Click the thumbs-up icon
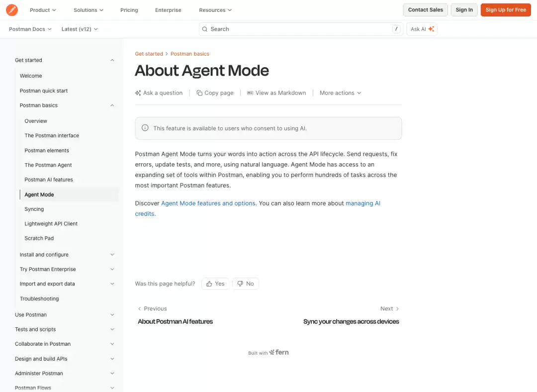 [x=209, y=284]
